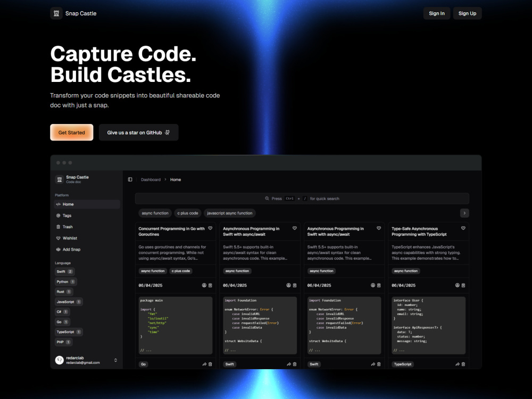Filter by Go language chip in sidebar

tap(62, 322)
